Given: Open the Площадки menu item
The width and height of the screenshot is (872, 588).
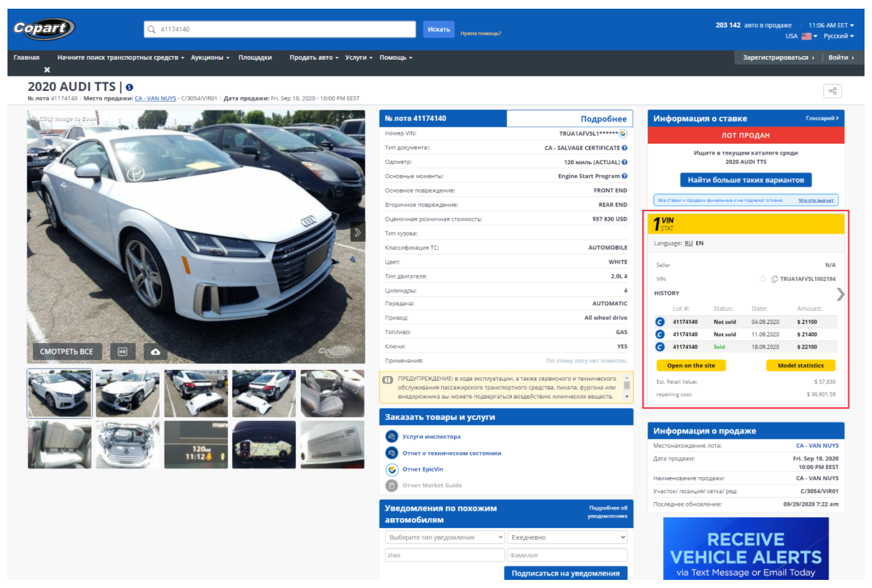Looking at the screenshot, I should pos(255,57).
